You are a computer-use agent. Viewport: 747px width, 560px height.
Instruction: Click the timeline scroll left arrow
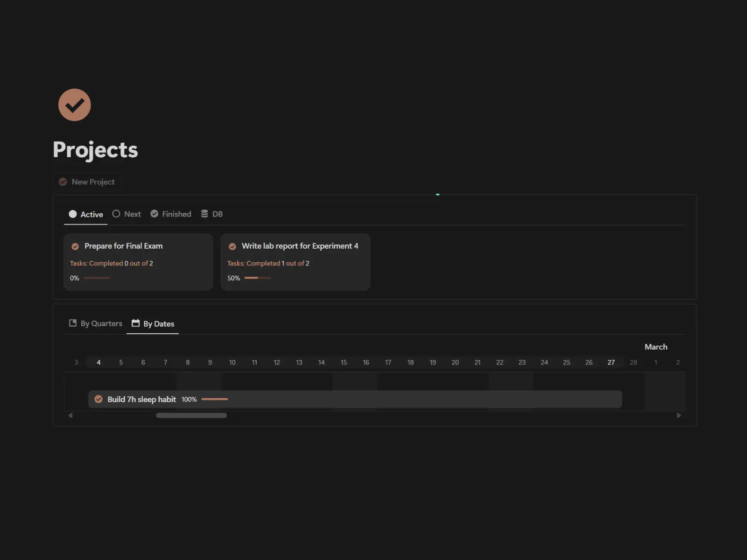(70, 415)
